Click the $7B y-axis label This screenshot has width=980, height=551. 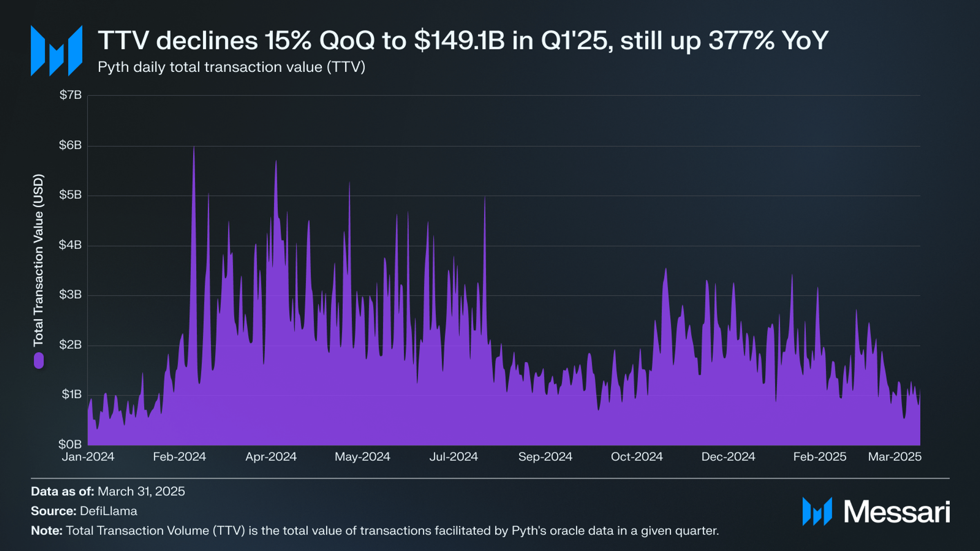pos(70,95)
